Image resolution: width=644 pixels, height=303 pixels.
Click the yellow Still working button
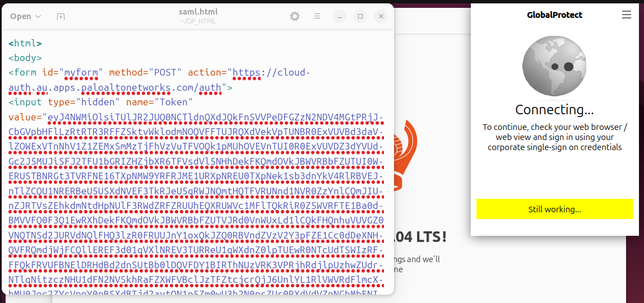pos(554,209)
